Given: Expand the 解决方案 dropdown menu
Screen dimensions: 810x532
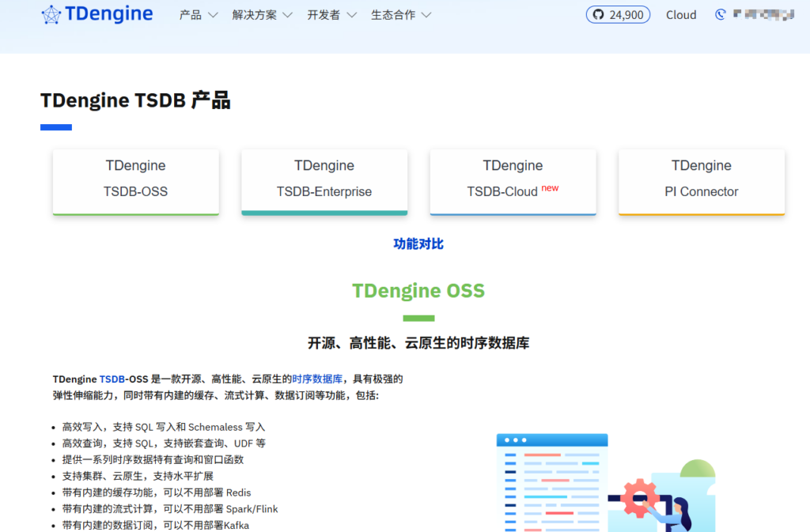Looking at the screenshot, I should tap(262, 15).
